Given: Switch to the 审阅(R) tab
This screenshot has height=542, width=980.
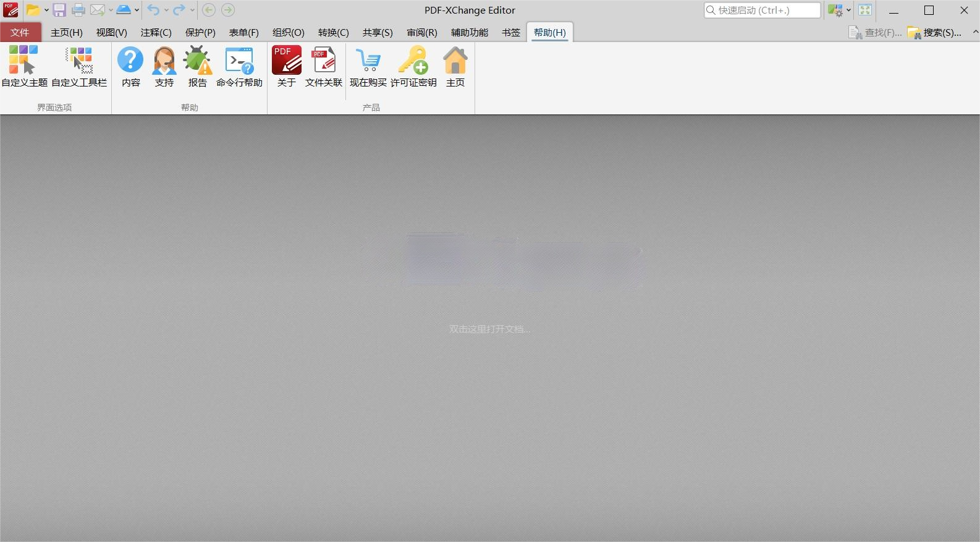Looking at the screenshot, I should tap(422, 33).
